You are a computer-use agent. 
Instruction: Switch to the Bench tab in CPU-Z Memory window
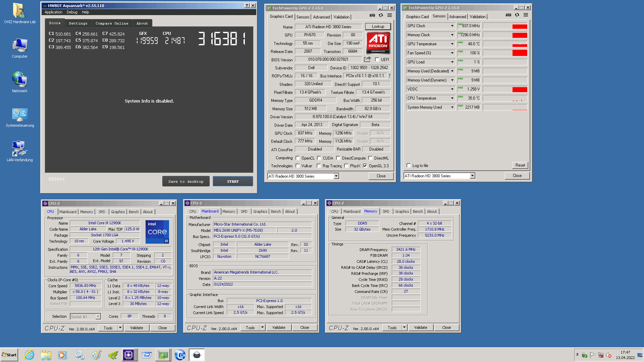418,212
